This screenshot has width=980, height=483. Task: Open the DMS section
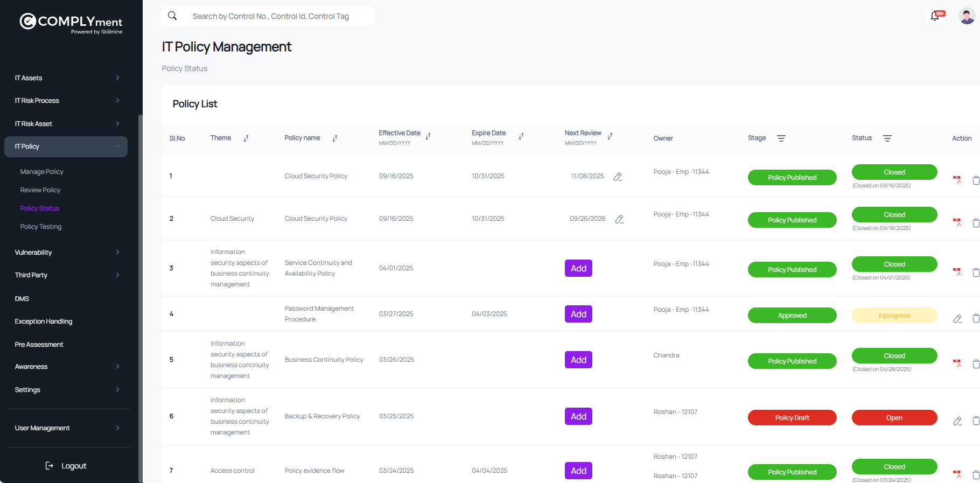coord(22,299)
